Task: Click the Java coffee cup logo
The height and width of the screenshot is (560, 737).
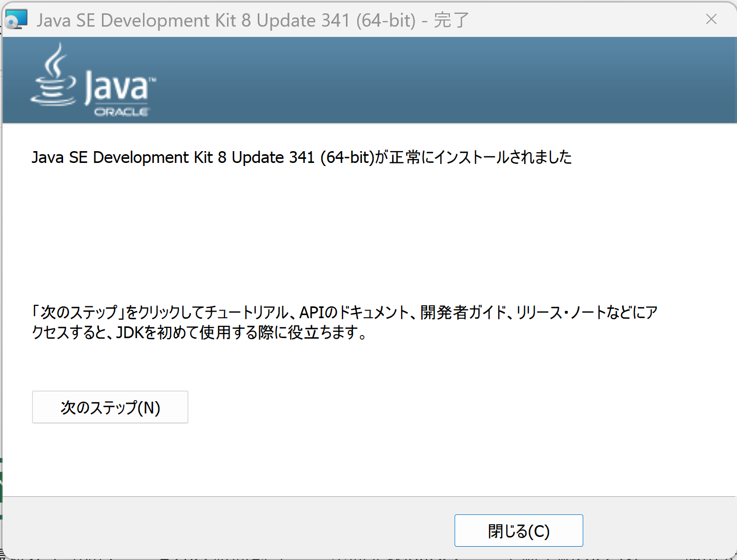Action: click(53, 75)
